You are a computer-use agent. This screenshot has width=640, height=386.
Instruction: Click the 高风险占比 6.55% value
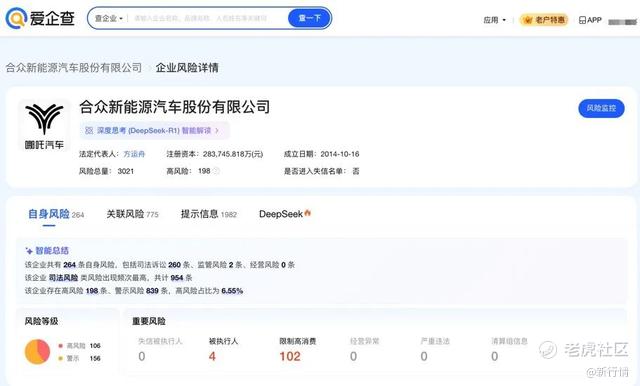coord(232,291)
